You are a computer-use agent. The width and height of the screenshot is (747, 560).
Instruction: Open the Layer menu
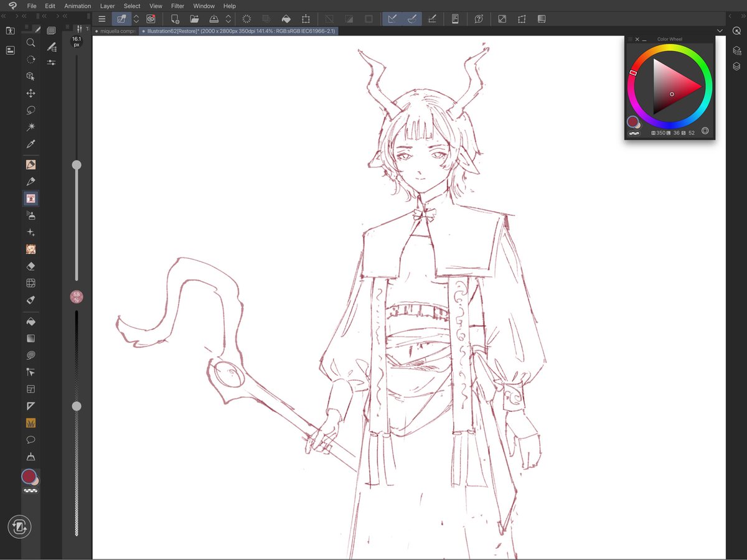(107, 6)
